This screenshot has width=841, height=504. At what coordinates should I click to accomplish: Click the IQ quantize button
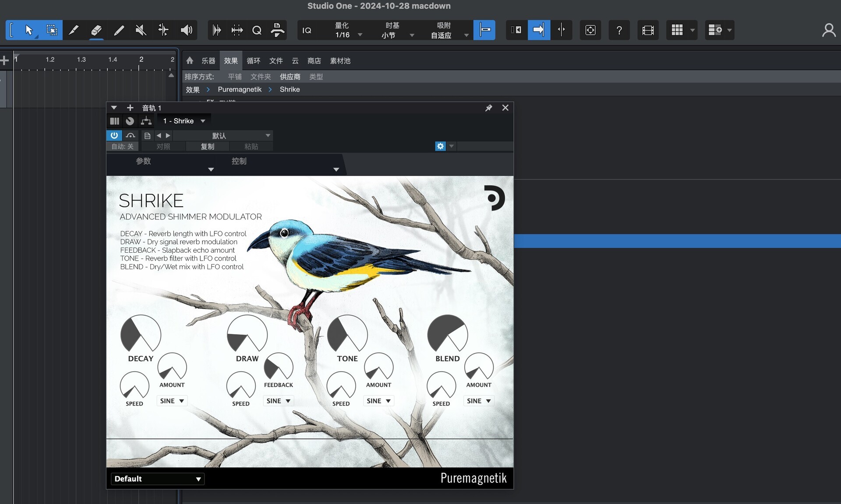307,30
